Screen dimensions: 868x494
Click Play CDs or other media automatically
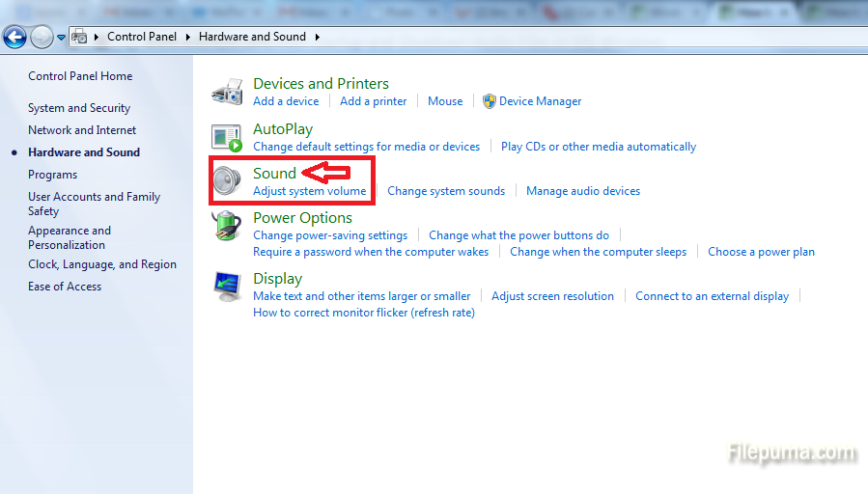pyautogui.click(x=599, y=147)
